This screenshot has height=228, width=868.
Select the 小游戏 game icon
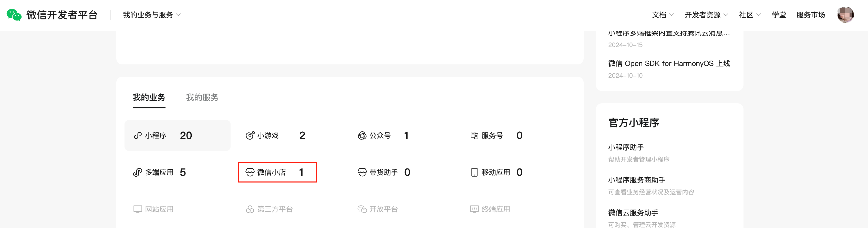[250, 135]
